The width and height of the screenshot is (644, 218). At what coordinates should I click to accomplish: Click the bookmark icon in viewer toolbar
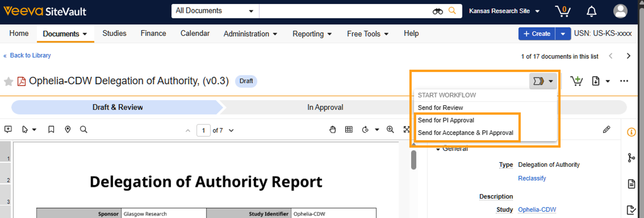pos(51,130)
